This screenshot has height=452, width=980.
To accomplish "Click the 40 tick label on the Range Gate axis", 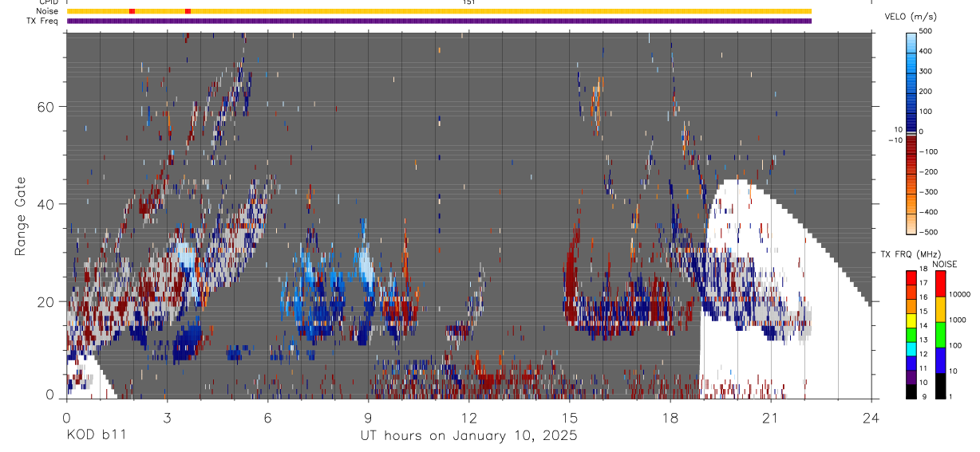I will pyautogui.click(x=47, y=204).
